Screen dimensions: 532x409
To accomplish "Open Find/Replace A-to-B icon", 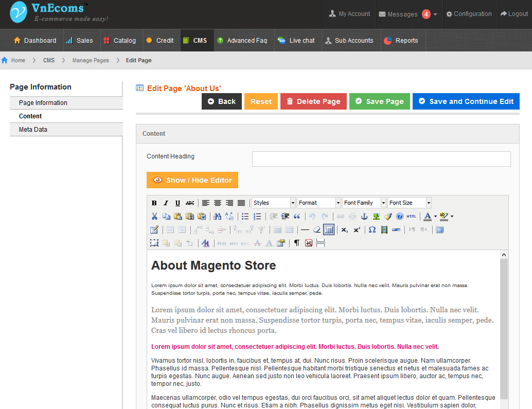I will point(229,217).
